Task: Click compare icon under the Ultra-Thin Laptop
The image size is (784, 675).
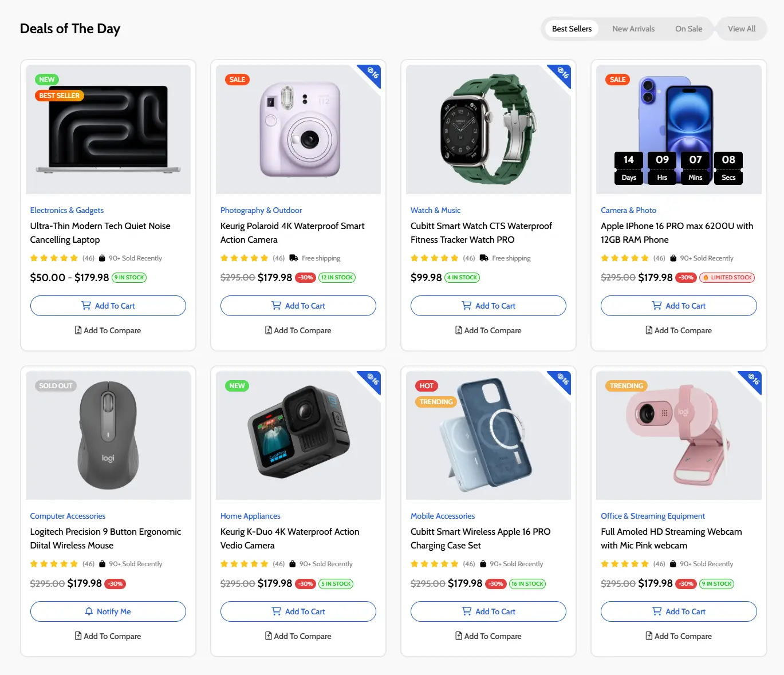Action: (x=78, y=330)
